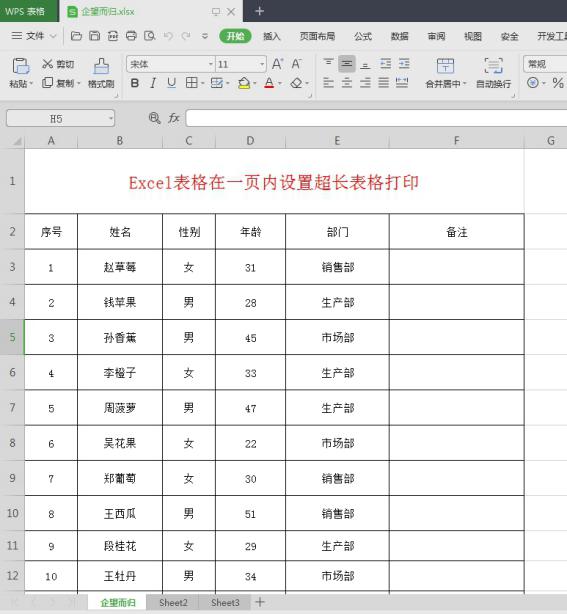Click the Insert function fx icon
The image size is (567, 614).
[x=174, y=118]
